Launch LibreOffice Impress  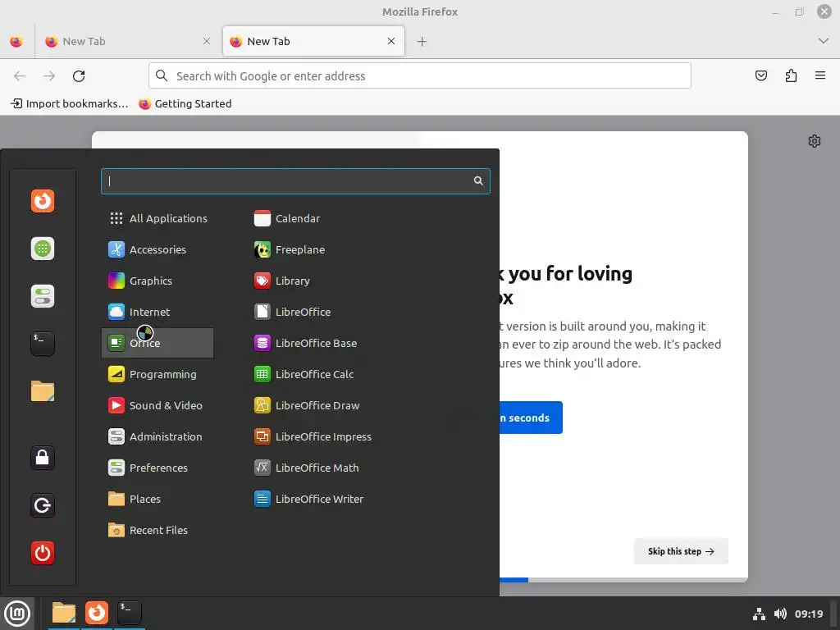point(313,436)
